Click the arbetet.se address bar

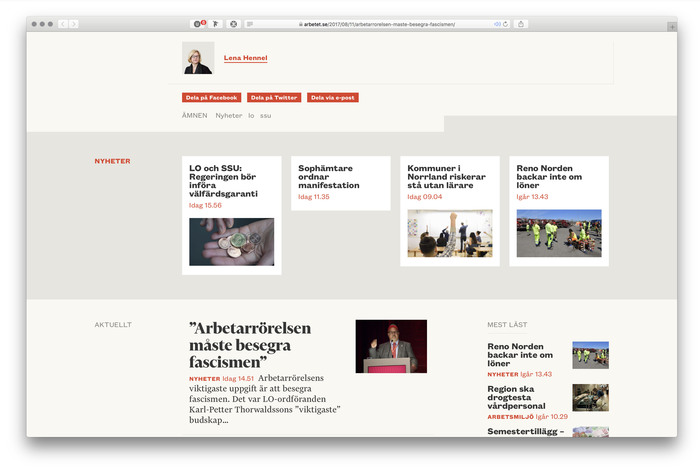coord(377,24)
